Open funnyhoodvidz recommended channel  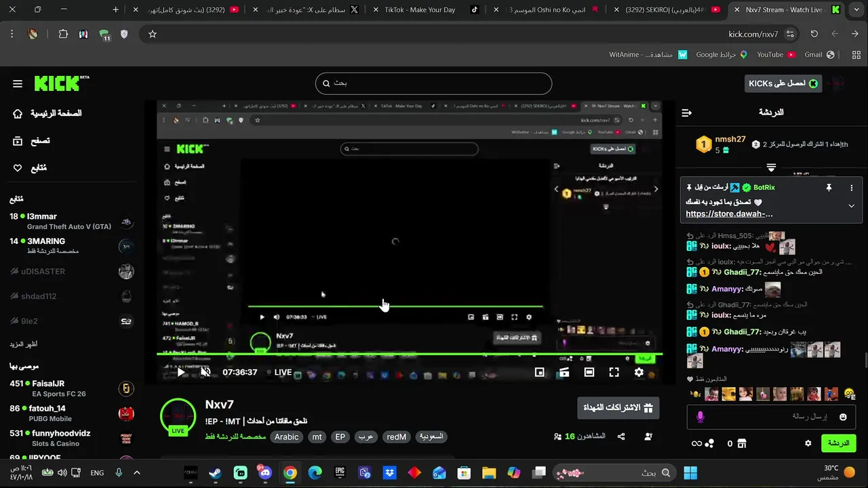[x=71, y=438]
